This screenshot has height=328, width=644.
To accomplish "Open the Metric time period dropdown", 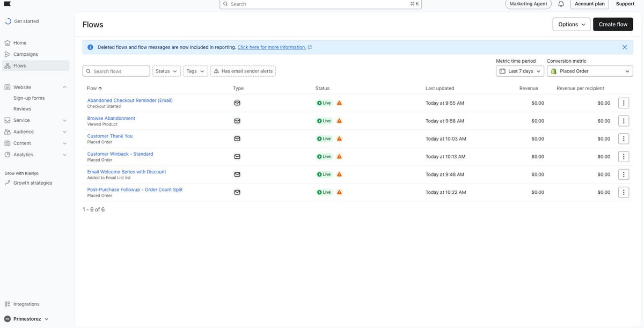I will point(519,71).
